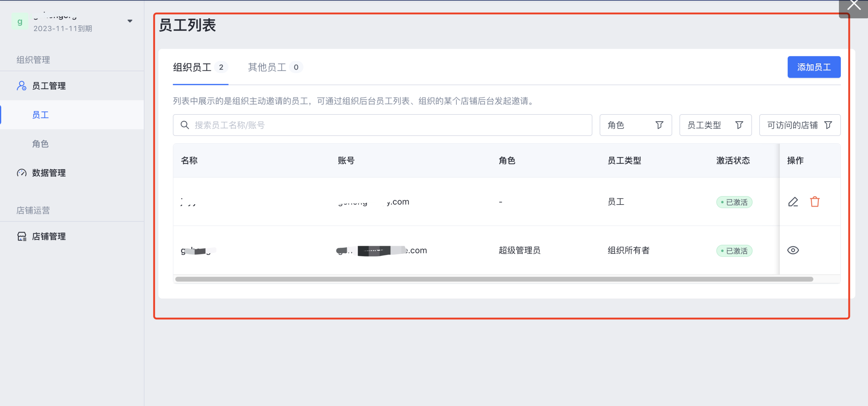Click the table's horizontal scrollbar
Viewport: 868px width, 406px height.
pyautogui.click(x=494, y=279)
